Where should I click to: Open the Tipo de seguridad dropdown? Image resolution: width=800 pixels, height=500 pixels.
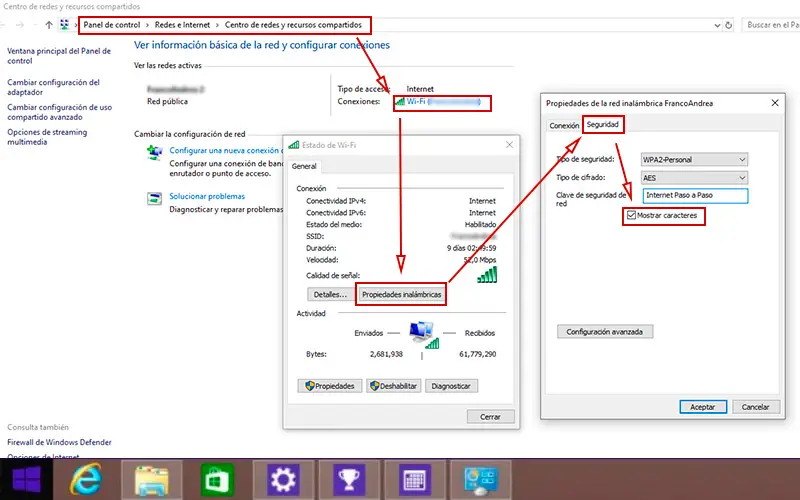pyautogui.click(x=694, y=160)
